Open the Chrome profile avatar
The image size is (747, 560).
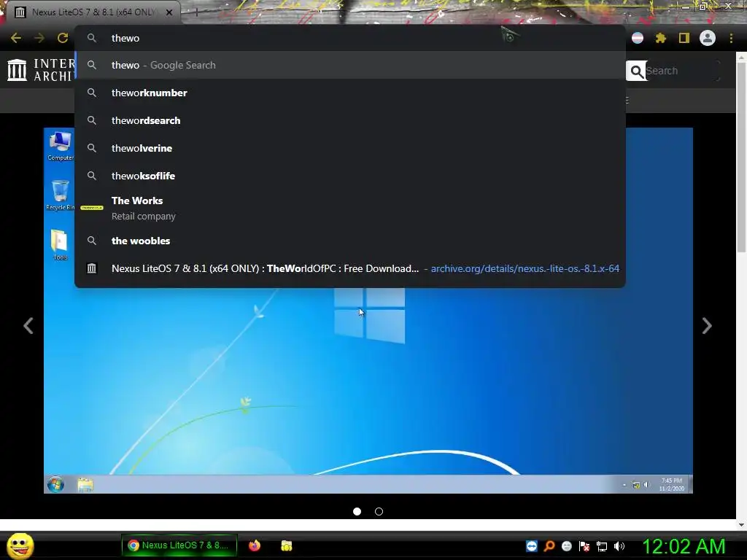coord(708,38)
